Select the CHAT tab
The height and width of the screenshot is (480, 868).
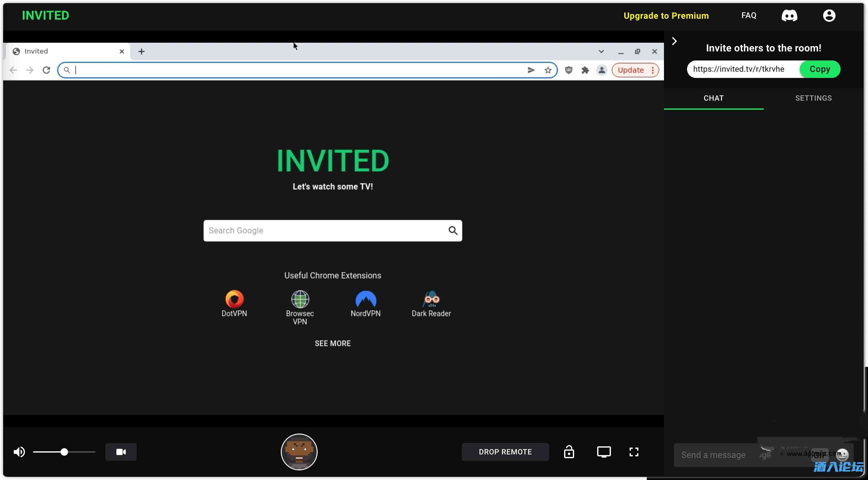pyautogui.click(x=713, y=98)
